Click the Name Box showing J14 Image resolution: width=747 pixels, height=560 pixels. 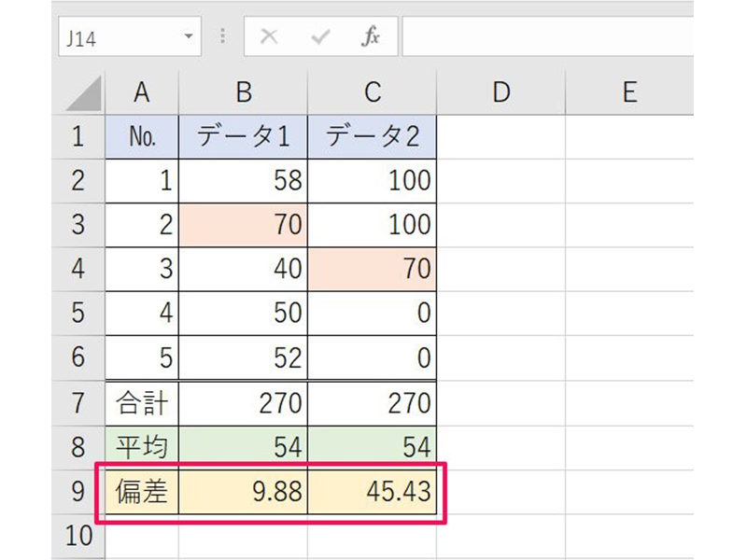coord(130,36)
